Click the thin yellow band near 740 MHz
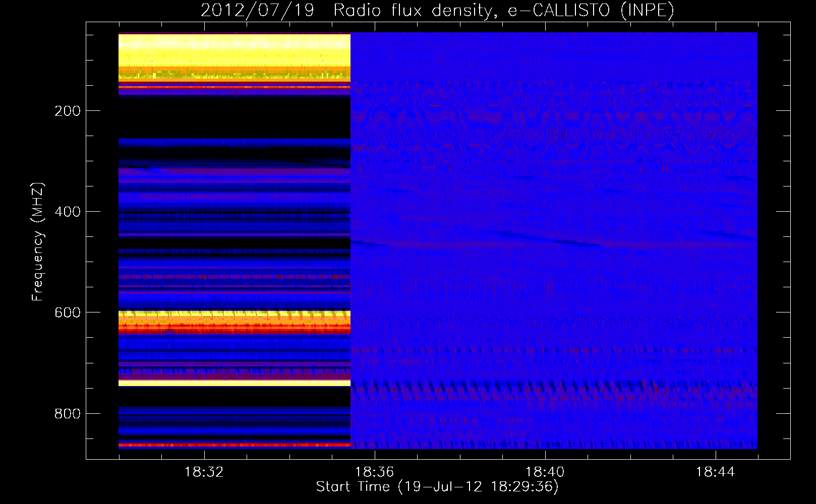This screenshot has height=504, width=816. [x=235, y=383]
